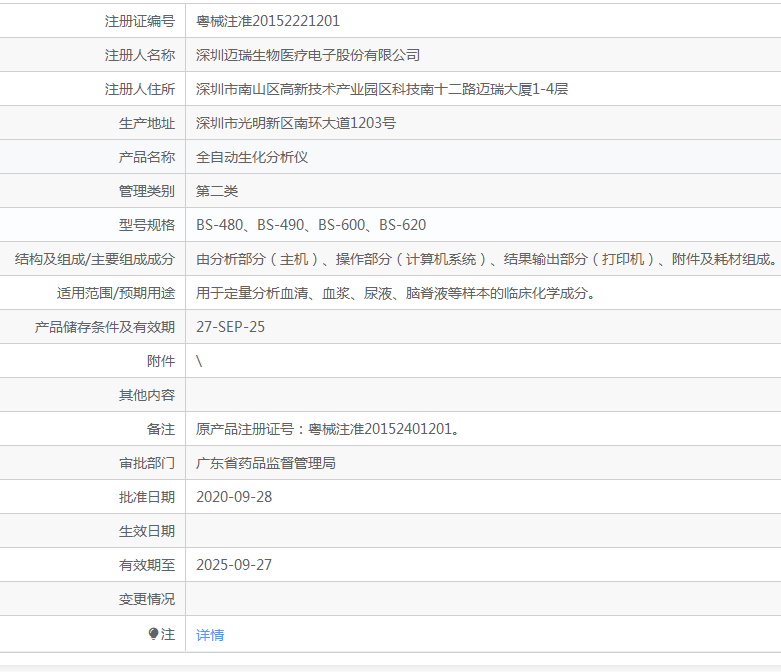Click the bulb icon beside 注

[153, 634]
